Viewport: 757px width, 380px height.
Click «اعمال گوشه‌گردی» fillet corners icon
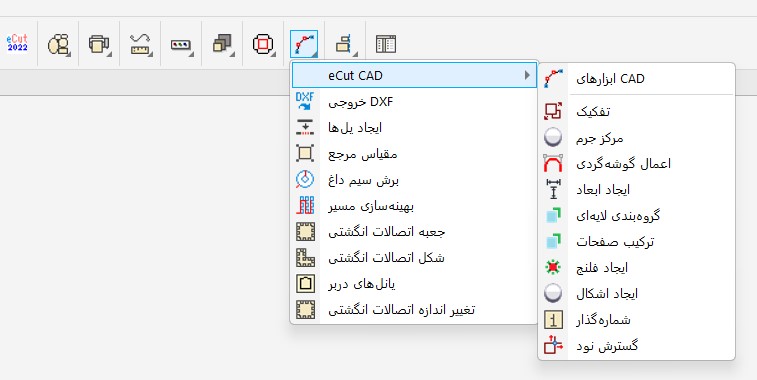(x=553, y=163)
